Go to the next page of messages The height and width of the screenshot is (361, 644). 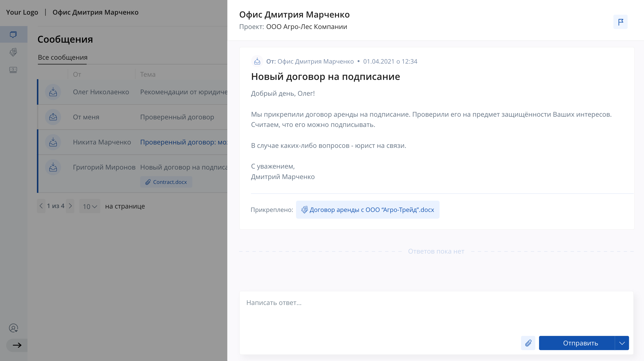(x=70, y=206)
